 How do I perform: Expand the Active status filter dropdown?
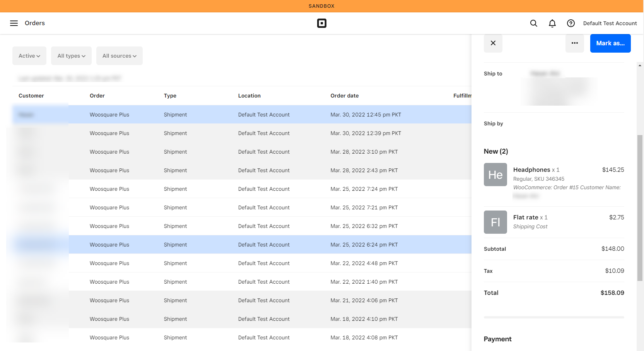click(x=29, y=56)
